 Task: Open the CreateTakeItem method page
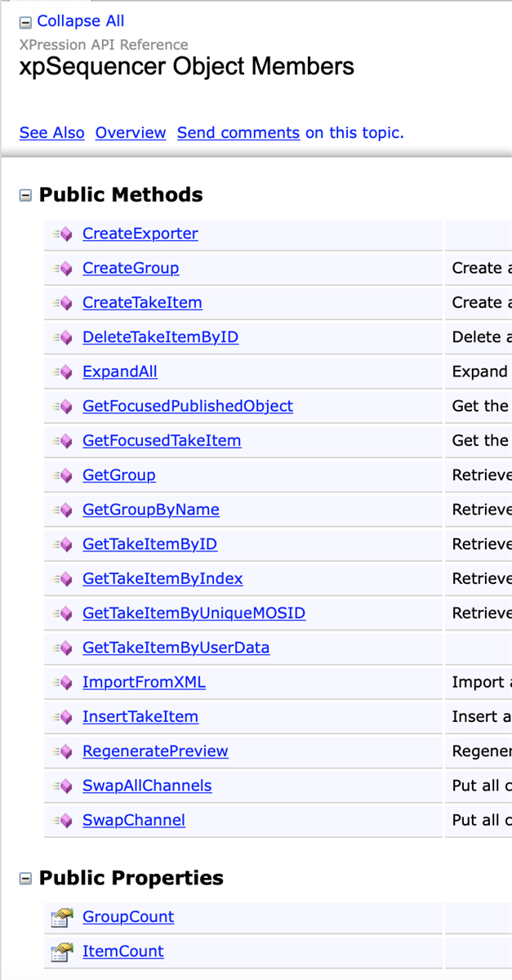[x=142, y=303]
